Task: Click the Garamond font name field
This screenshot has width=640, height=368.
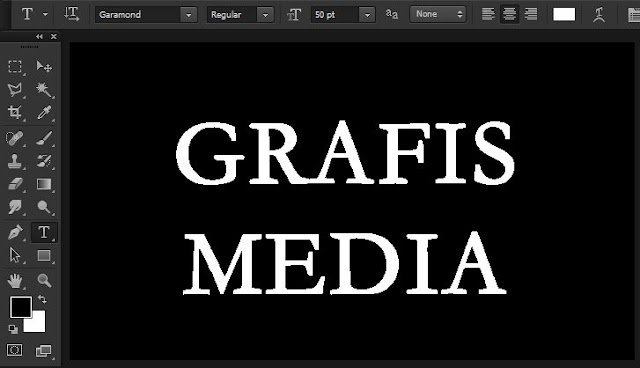Action: (x=138, y=15)
